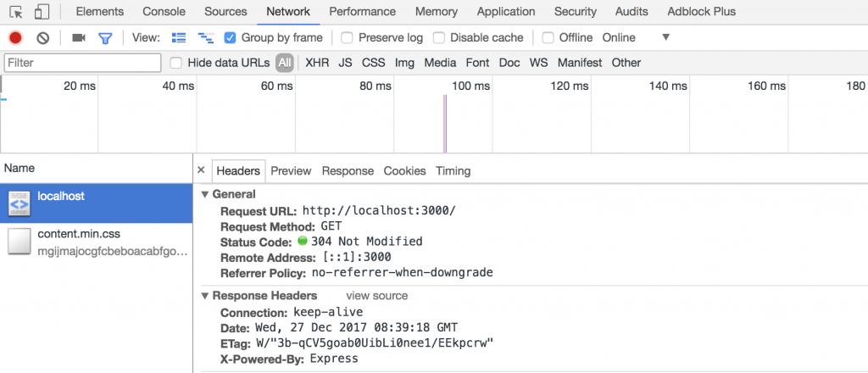
Task: Click the capture screenshots camera icon
Action: (x=79, y=38)
